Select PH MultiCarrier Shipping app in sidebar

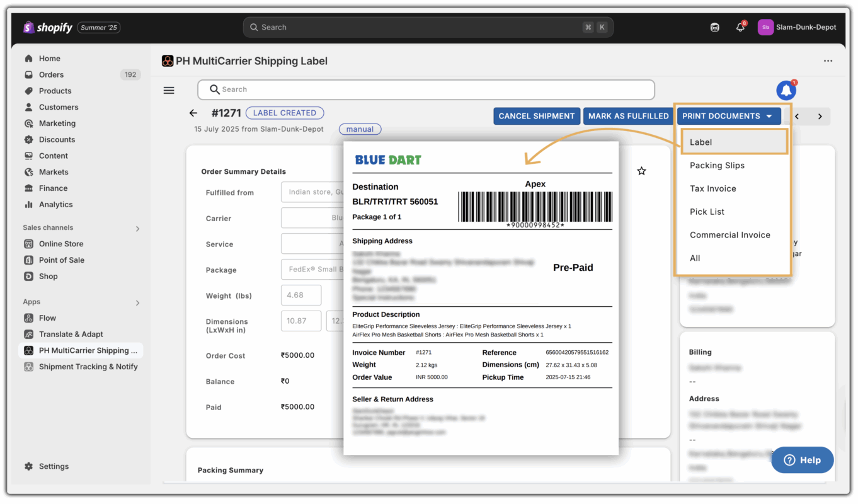82,350
